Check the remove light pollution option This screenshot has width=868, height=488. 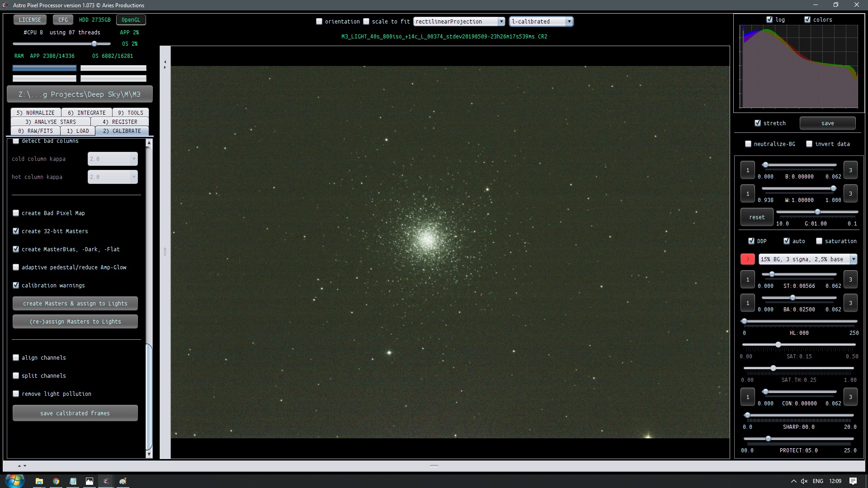(16, 394)
